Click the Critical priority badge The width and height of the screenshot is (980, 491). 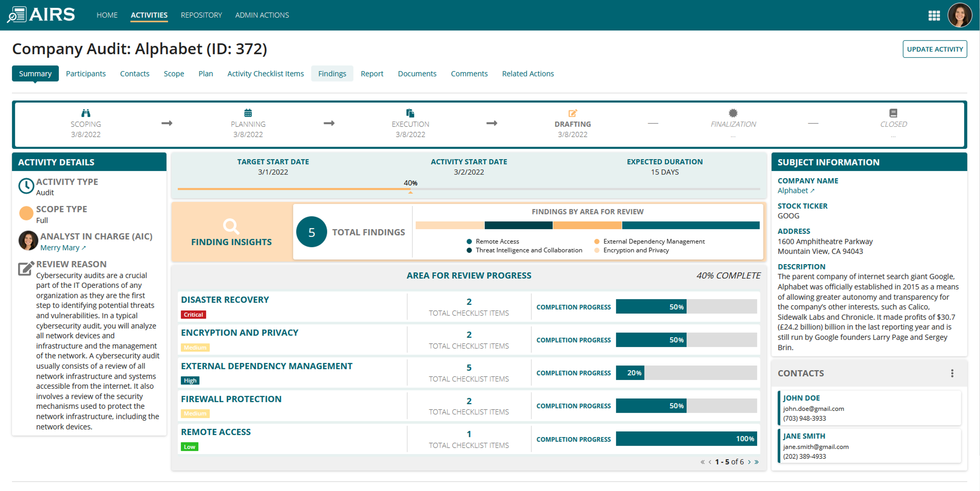(193, 315)
